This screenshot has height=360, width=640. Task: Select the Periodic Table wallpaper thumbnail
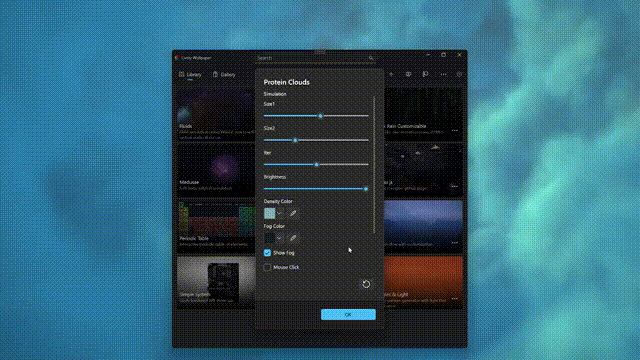pos(216,226)
